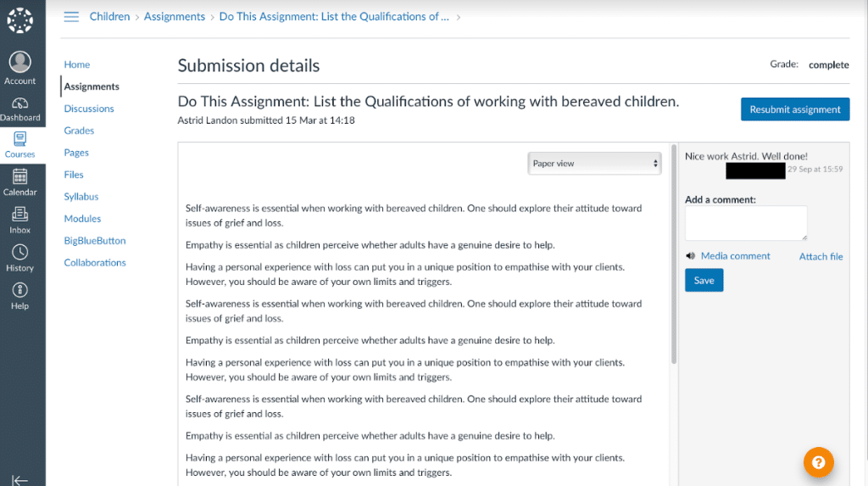Image resolution: width=868 pixels, height=486 pixels.
Task: Click the Media comment link
Action: pos(735,256)
